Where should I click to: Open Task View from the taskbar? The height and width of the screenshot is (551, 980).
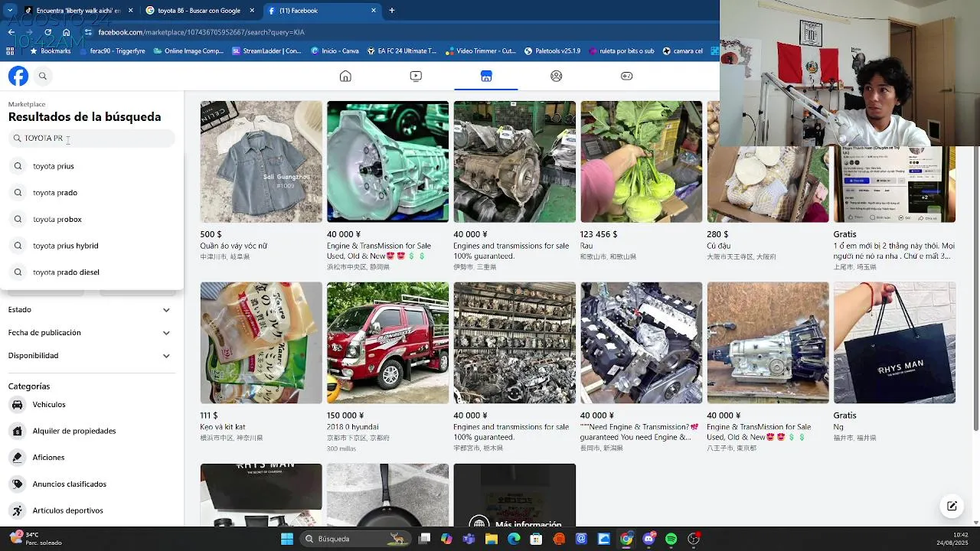point(425,539)
